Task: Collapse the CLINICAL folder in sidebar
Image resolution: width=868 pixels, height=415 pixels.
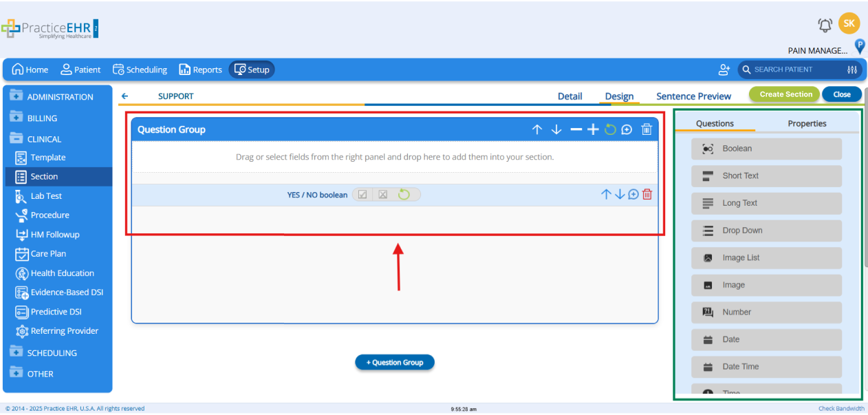Action: tap(43, 139)
